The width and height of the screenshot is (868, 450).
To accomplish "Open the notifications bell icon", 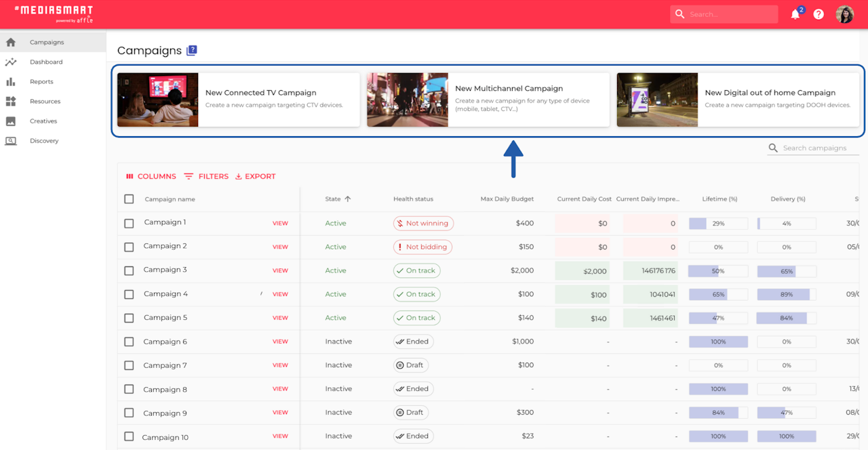I will [x=795, y=14].
